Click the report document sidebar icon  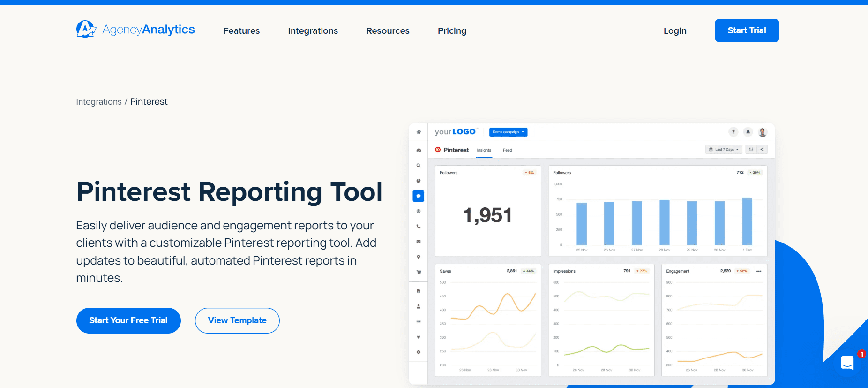click(x=419, y=291)
